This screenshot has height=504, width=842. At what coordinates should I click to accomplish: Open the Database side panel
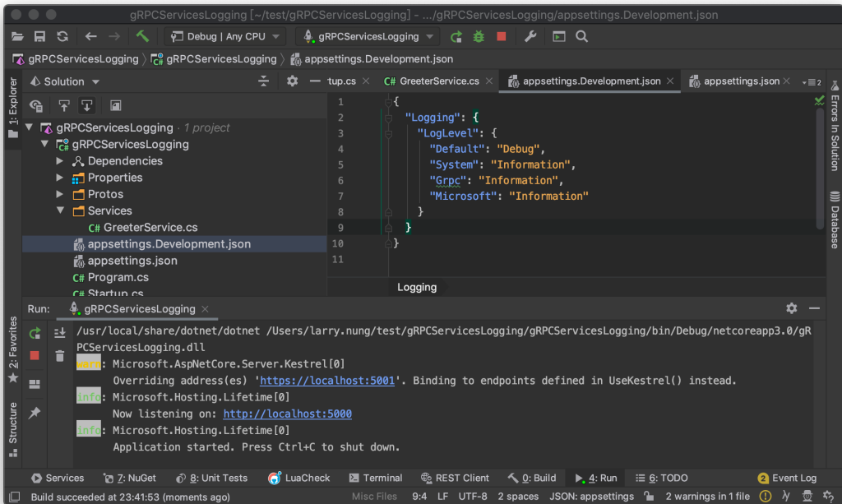[x=835, y=219]
